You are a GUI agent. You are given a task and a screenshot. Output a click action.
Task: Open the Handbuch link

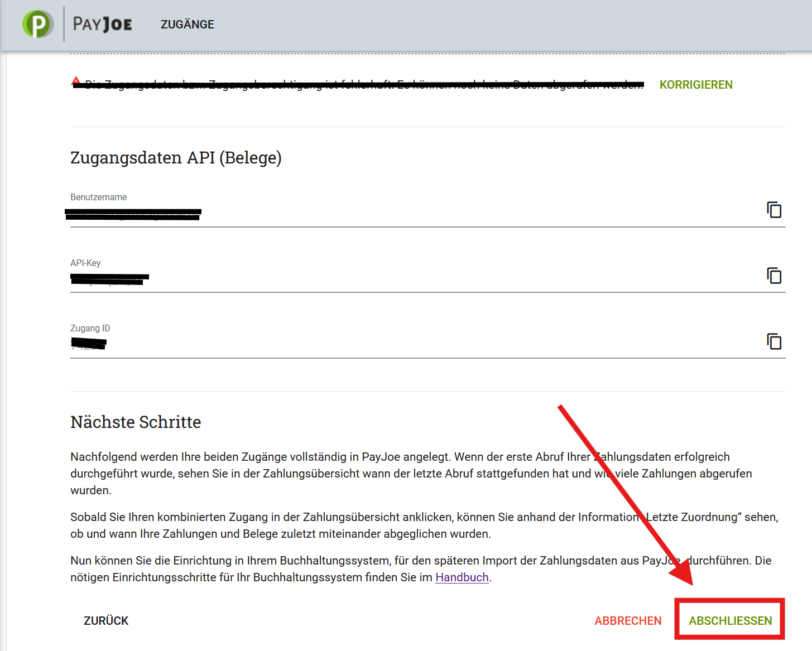462,577
